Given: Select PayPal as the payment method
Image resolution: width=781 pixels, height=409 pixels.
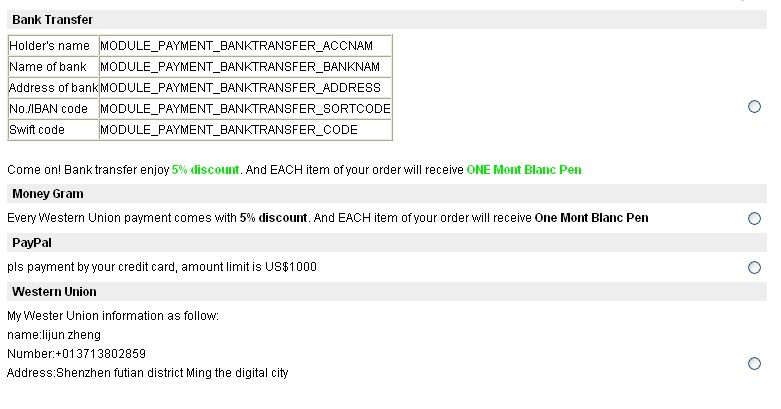Looking at the screenshot, I should 754,267.
